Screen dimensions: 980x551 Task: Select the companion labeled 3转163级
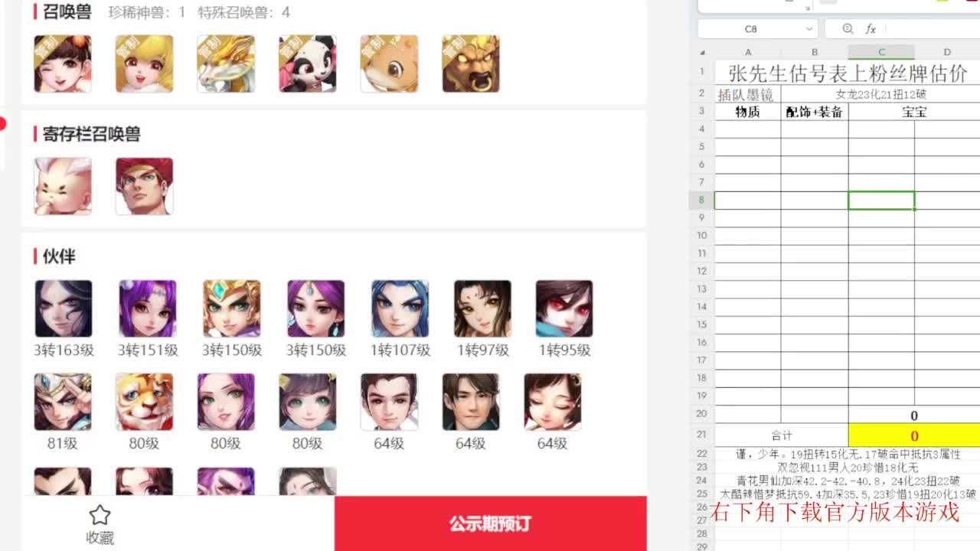64,308
